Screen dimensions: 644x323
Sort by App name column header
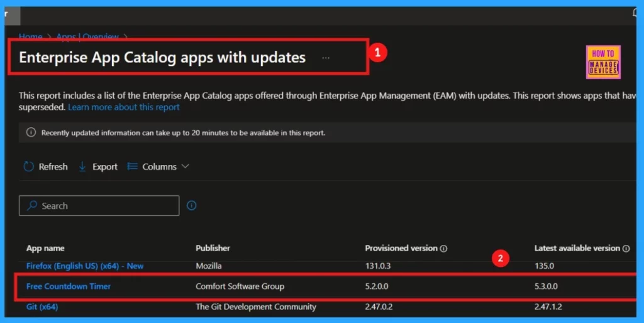(x=45, y=248)
